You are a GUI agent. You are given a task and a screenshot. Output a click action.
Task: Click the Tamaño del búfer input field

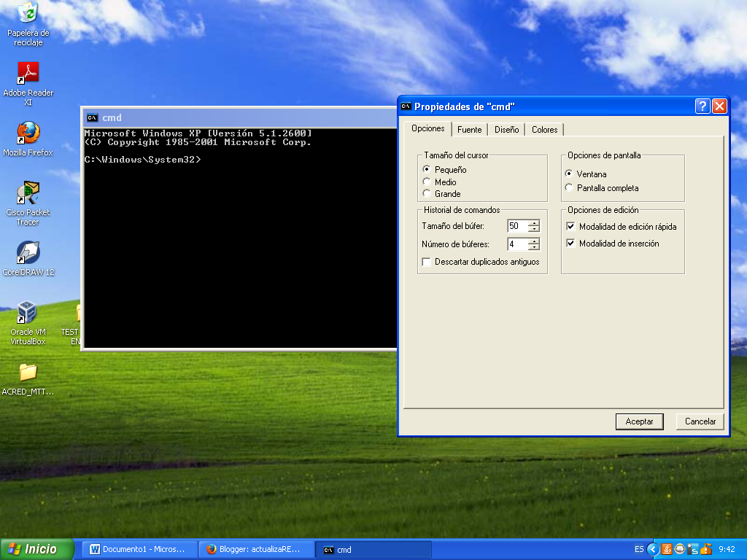(518, 226)
